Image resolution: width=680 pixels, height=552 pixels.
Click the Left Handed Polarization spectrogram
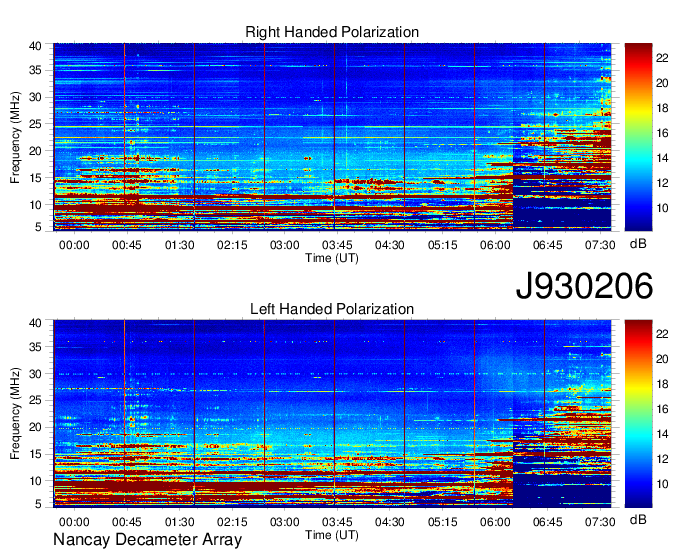point(332,413)
